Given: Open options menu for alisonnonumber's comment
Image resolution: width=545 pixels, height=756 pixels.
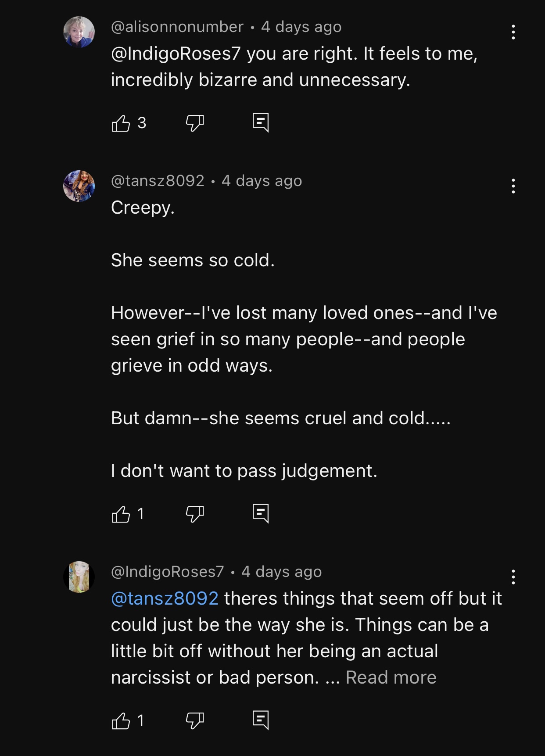Looking at the screenshot, I should pyautogui.click(x=513, y=32).
